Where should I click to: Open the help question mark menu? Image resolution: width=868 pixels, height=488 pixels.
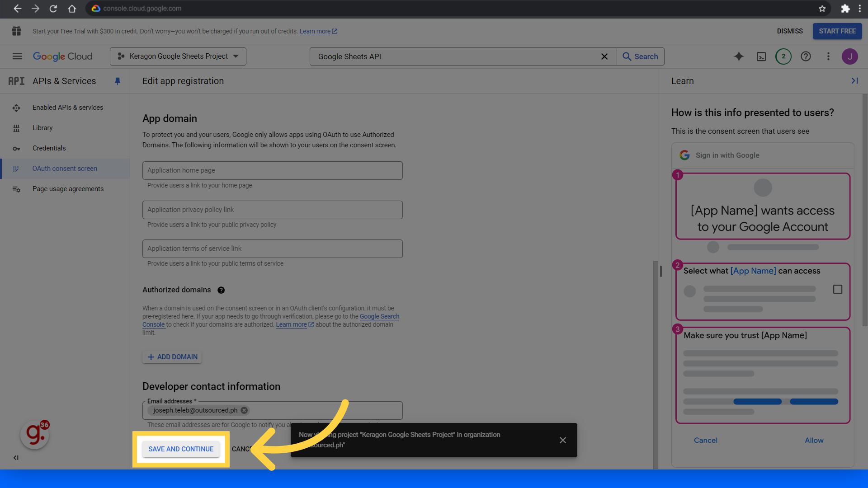(x=806, y=56)
